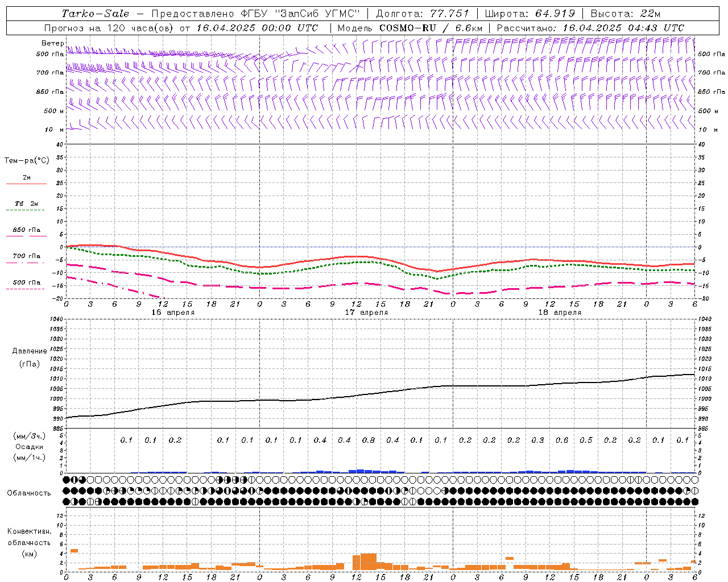This screenshot has height=582, width=728.
Task: Select the "18 апреля" date label
Action: click(x=560, y=313)
